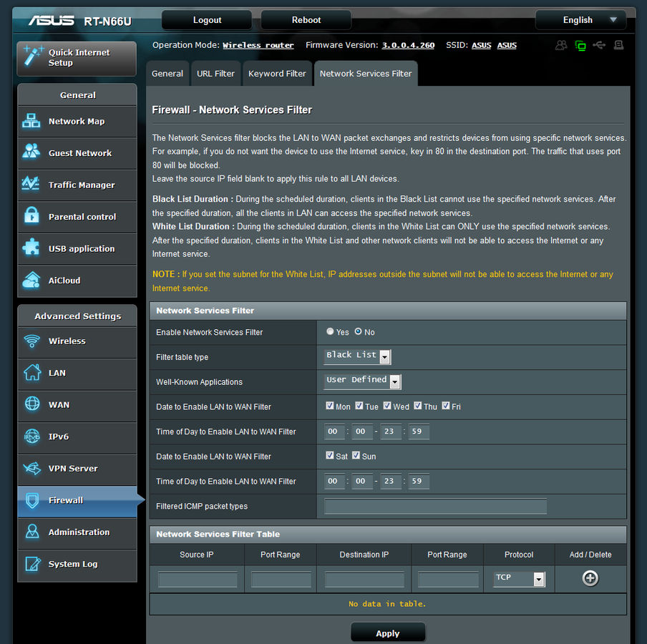Click the "No data in table." message
This screenshot has height=644, width=647.
click(387, 603)
